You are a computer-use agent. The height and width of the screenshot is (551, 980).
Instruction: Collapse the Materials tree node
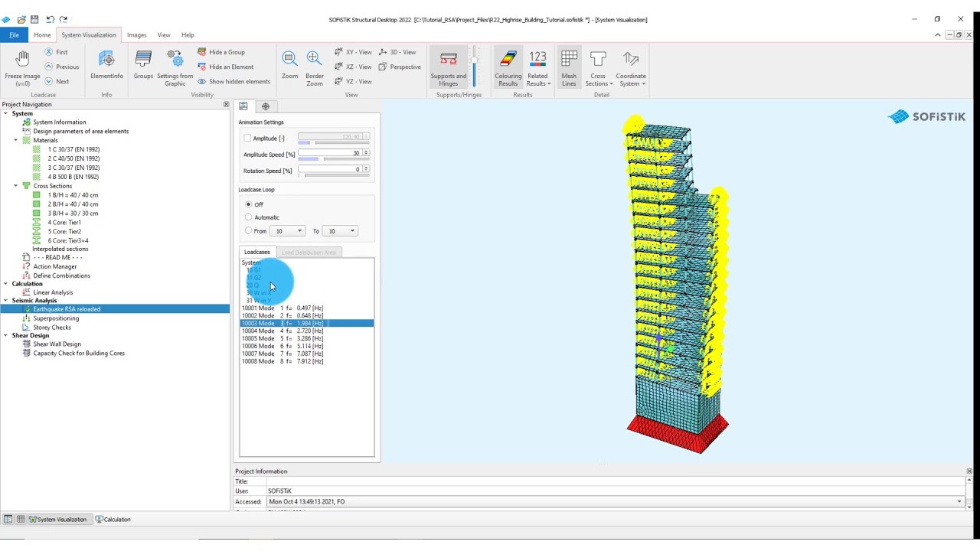click(x=16, y=140)
